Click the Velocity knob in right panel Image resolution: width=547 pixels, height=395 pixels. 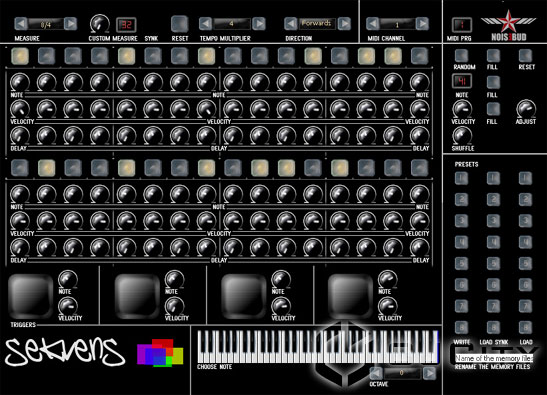coord(462,109)
